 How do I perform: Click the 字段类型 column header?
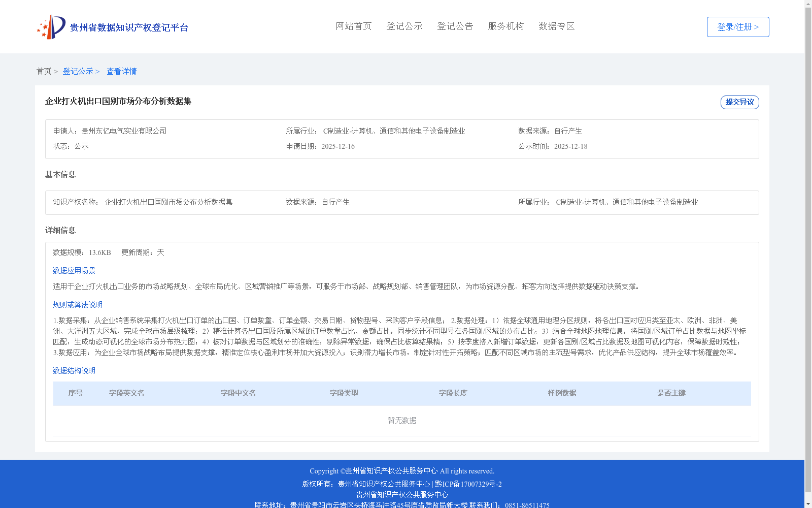click(x=344, y=393)
